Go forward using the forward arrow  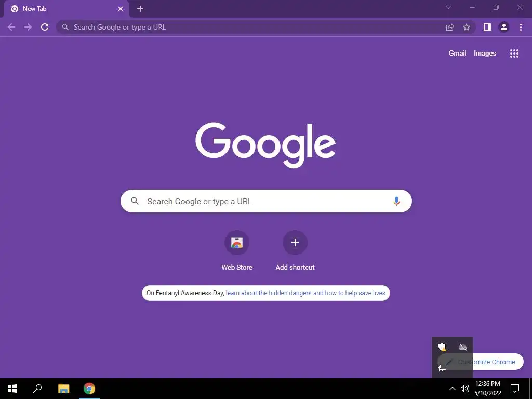28,27
